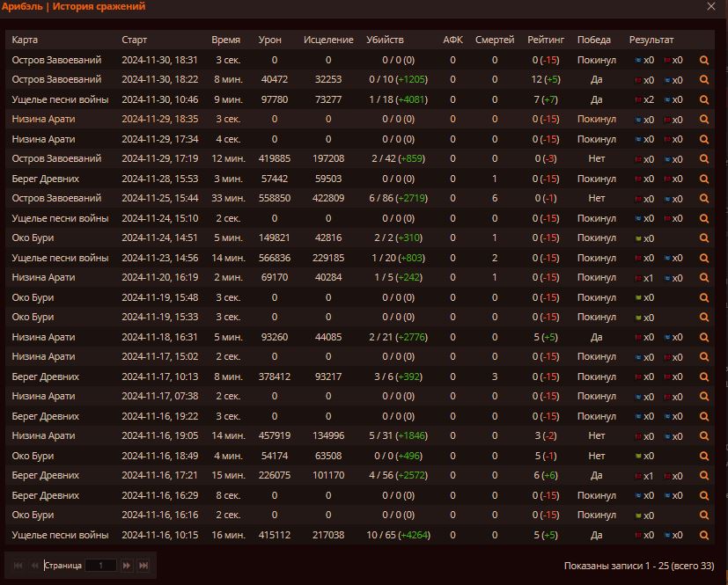Screen dimensions: 728x585
Task: Sort table by Смертей column header
Action: (495, 40)
